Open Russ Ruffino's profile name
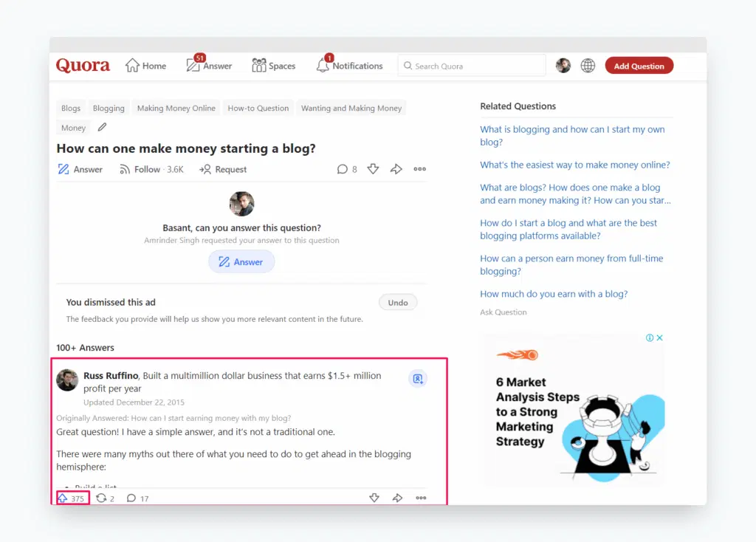 click(111, 376)
